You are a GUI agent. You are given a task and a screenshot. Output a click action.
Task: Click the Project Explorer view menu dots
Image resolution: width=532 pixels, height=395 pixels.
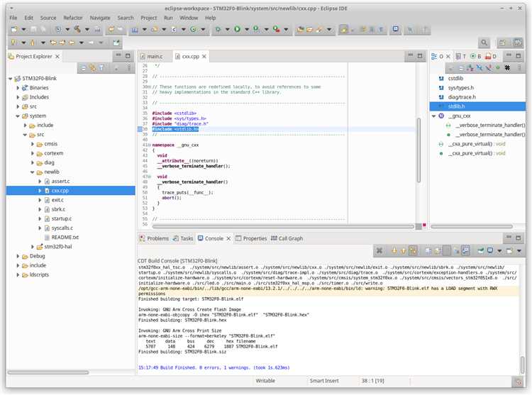[x=129, y=68]
